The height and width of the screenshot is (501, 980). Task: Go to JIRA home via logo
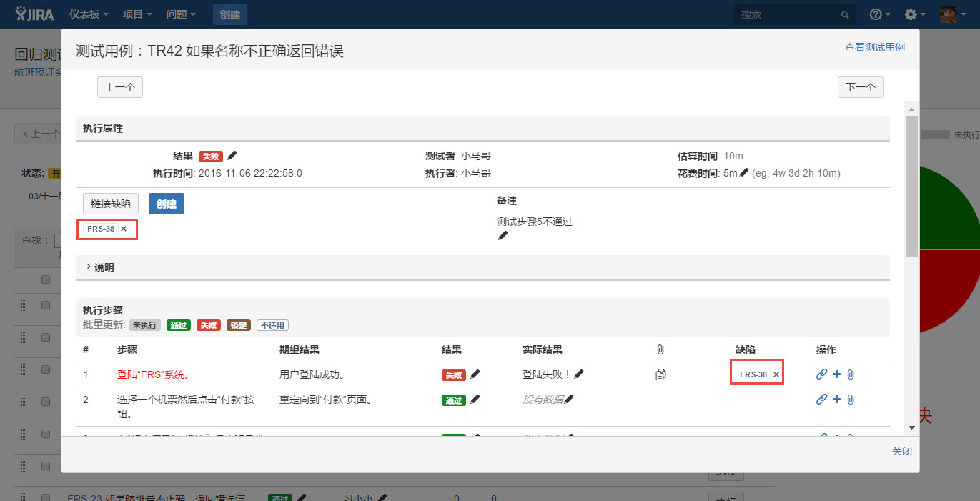35,14
